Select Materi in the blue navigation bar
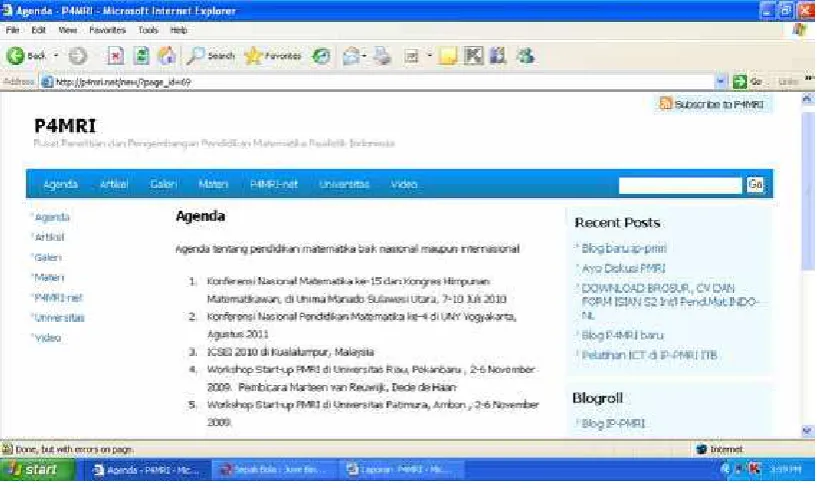The width and height of the screenshot is (817, 488). coord(213,184)
